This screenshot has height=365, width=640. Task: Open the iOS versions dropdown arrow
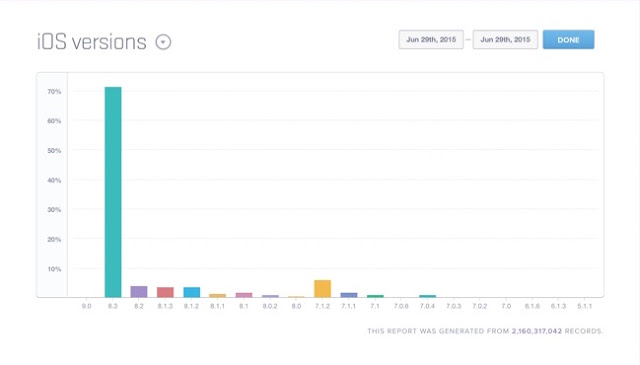pos(163,42)
